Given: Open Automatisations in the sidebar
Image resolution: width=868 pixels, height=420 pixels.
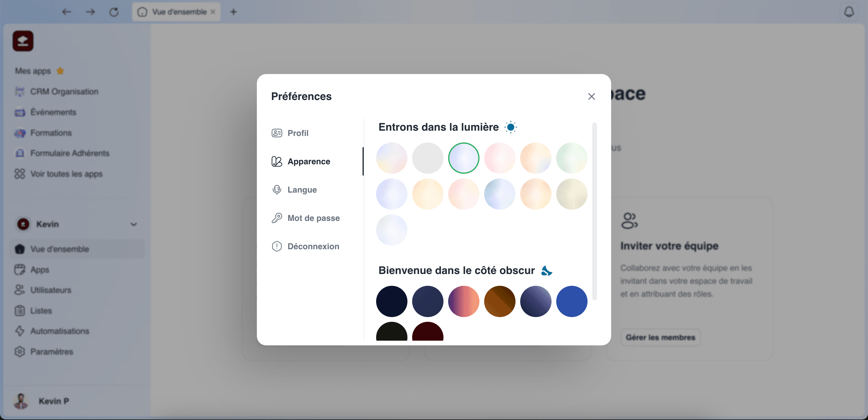Looking at the screenshot, I should (52, 331).
